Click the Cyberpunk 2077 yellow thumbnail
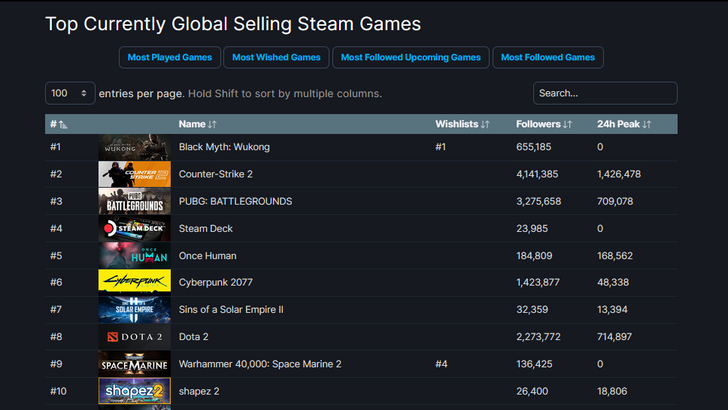Screen dimensions: 728x410 (x=134, y=282)
